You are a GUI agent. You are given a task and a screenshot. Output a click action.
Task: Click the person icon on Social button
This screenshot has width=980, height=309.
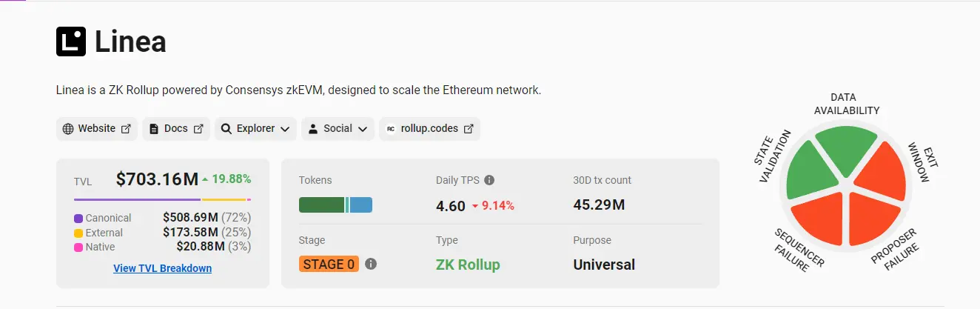313,129
